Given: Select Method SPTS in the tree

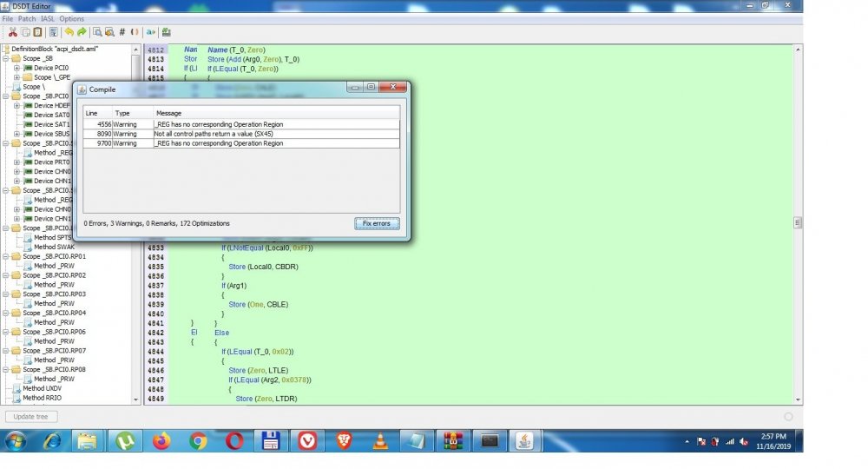Looking at the screenshot, I should click(x=53, y=237).
